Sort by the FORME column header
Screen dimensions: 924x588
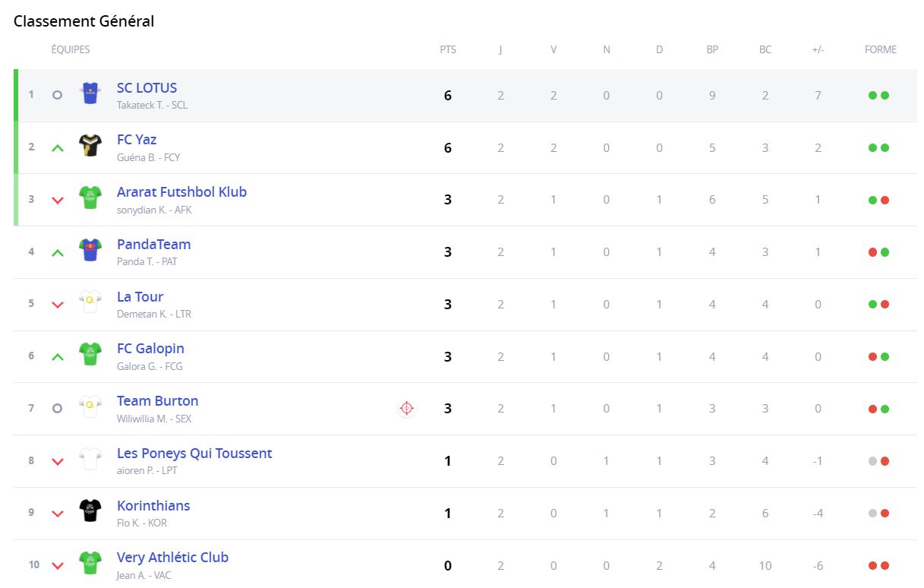pyautogui.click(x=880, y=49)
